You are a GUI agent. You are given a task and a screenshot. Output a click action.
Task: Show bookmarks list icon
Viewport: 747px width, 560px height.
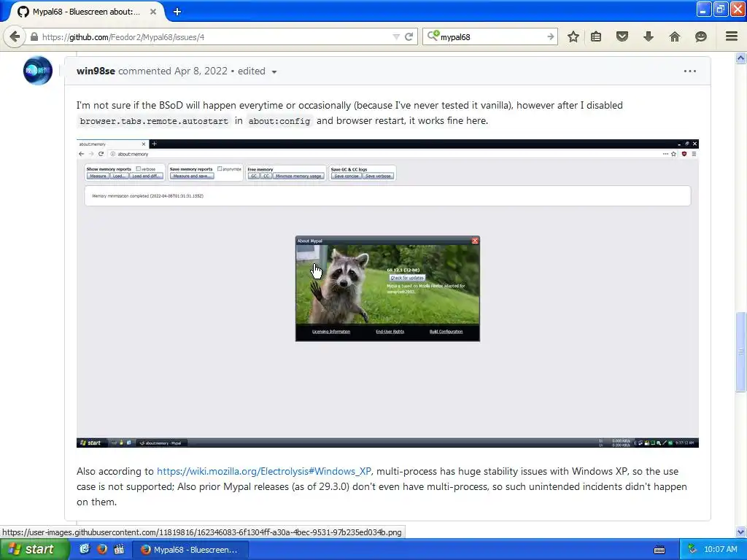point(596,36)
